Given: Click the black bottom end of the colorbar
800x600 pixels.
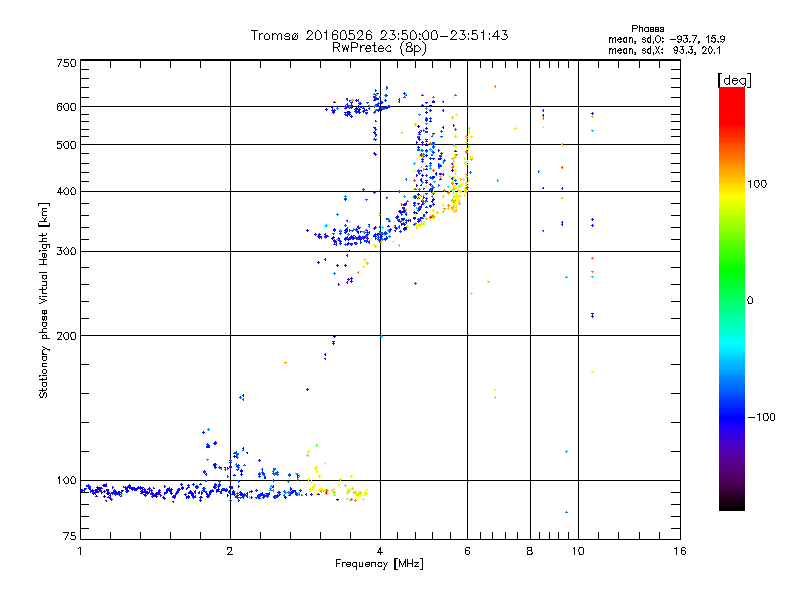Looking at the screenshot, I should point(732,503).
